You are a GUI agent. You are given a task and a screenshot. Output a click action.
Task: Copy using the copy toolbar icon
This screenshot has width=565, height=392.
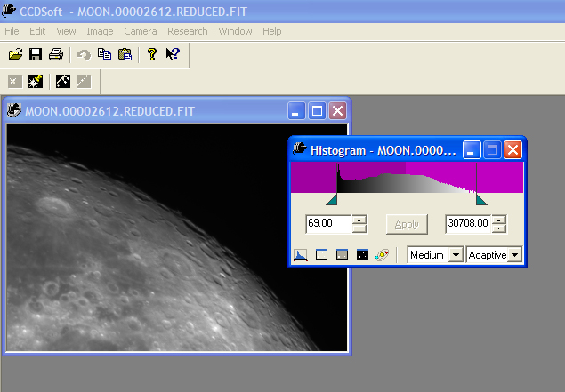(104, 54)
